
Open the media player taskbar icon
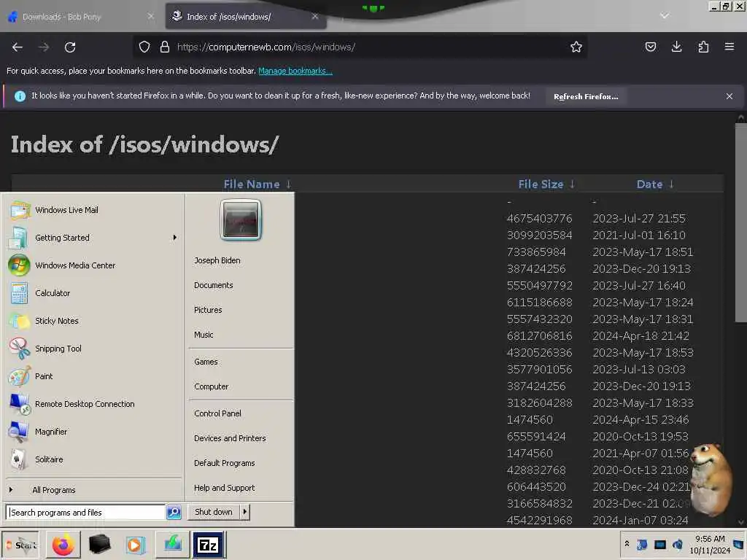(x=135, y=545)
